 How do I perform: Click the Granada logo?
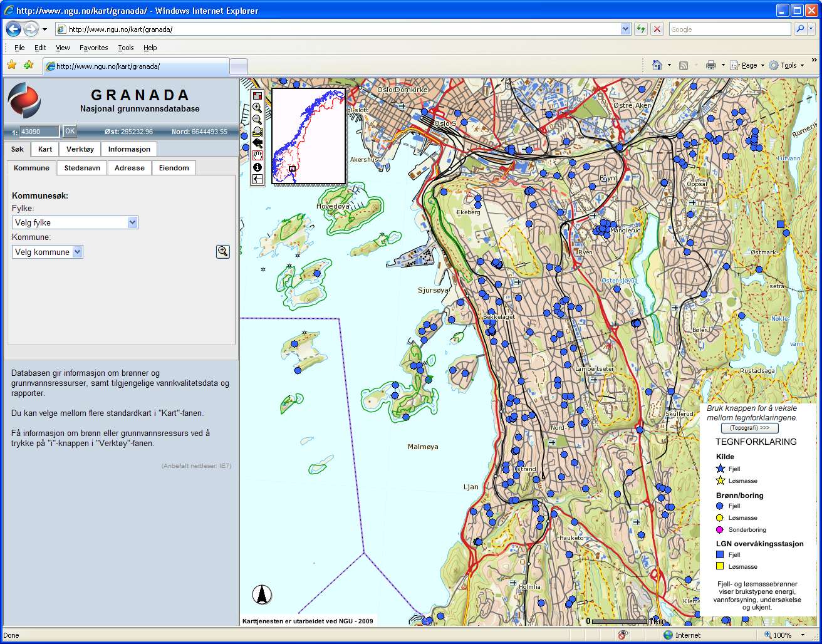pyautogui.click(x=24, y=100)
